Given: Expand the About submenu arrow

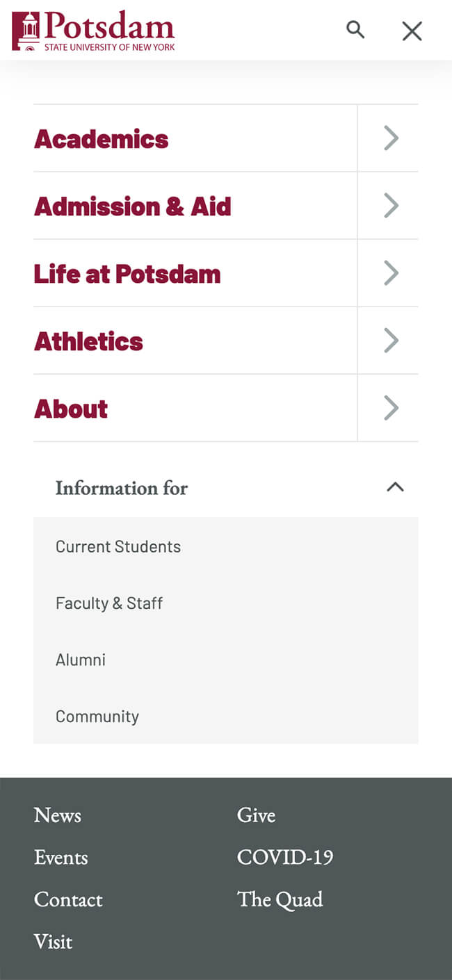Looking at the screenshot, I should click(x=391, y=408).
